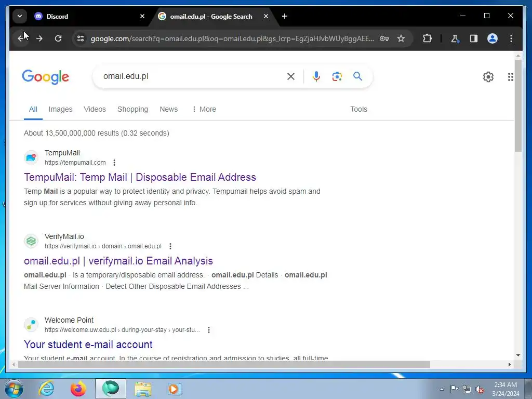Screen dimensions: 532x399
Task: Reload the Google search page
Action: tap(58, 38)
